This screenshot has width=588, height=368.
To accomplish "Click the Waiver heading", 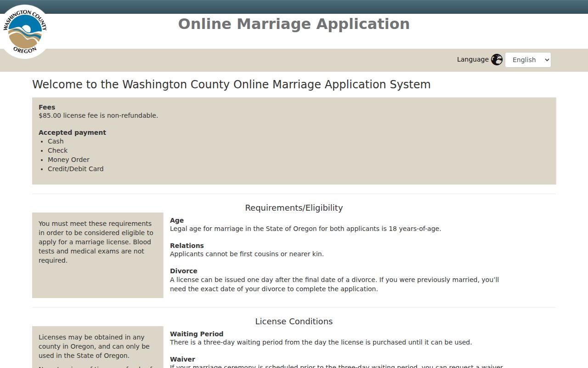I will (182, 359).
